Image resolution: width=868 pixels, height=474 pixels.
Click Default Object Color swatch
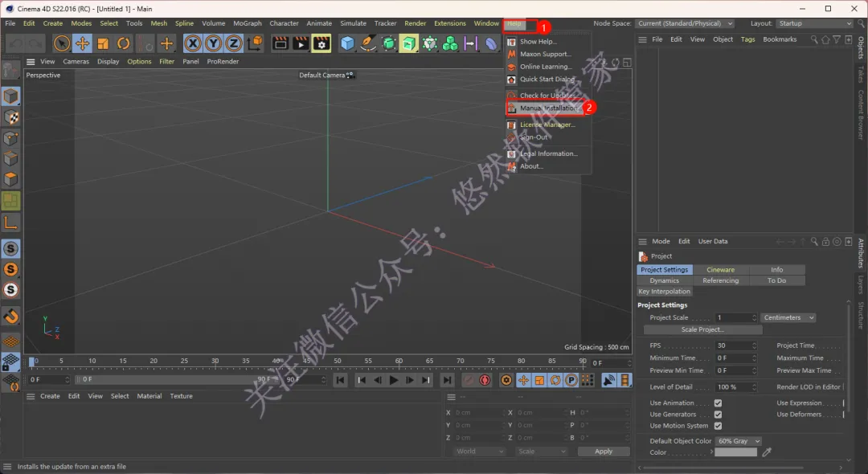(x=735, y=452)
